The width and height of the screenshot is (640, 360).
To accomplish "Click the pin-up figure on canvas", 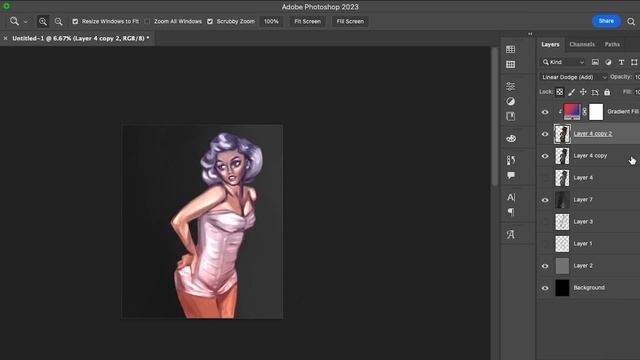I will [216, 224].
